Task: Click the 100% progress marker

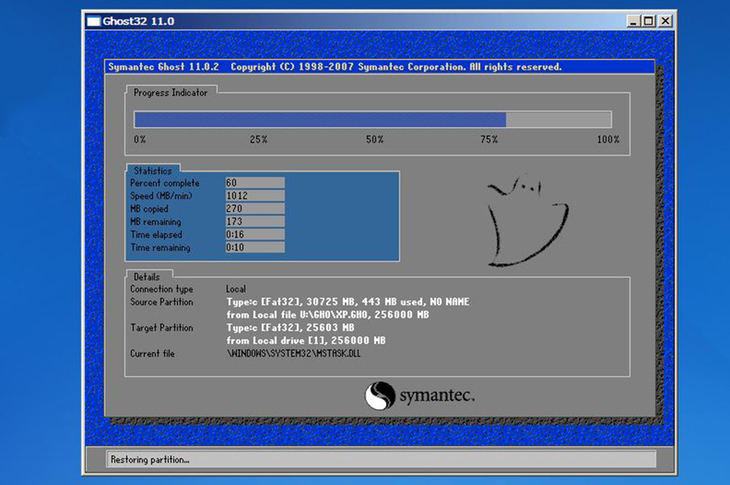Action: pos(608,139)
